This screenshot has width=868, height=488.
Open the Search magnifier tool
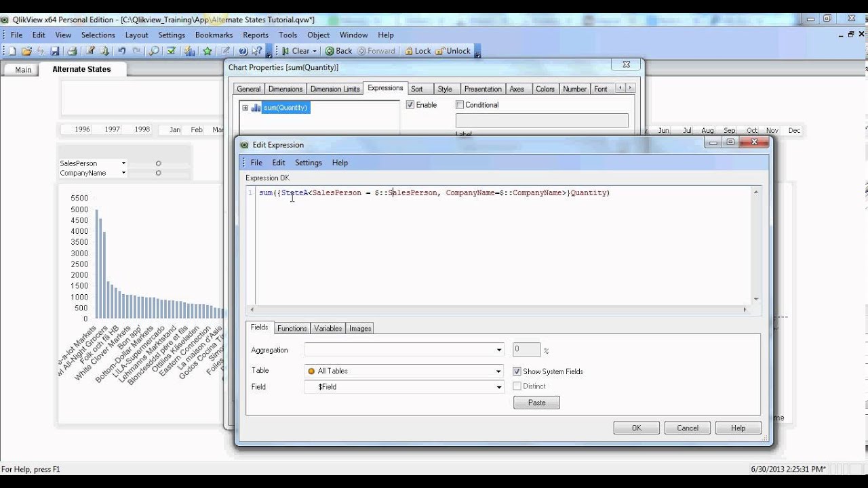point(154,51)
